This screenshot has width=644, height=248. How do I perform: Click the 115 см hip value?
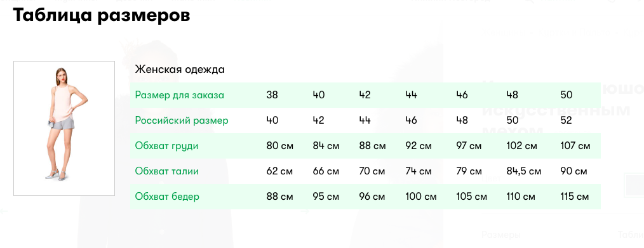[575, 197]
